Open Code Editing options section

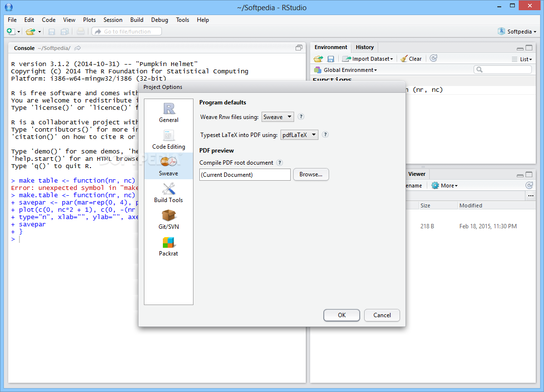tap(169, 140)
